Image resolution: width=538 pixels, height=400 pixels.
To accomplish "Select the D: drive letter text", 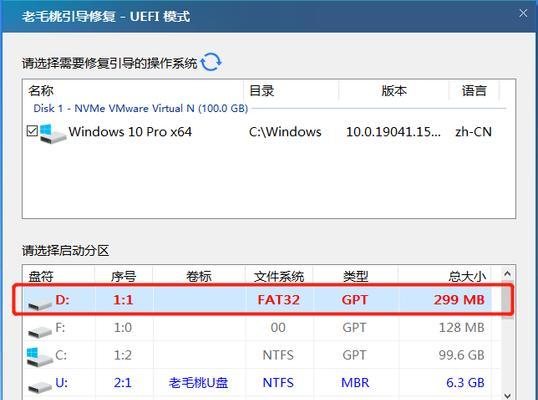I will (x=62, y=299).
